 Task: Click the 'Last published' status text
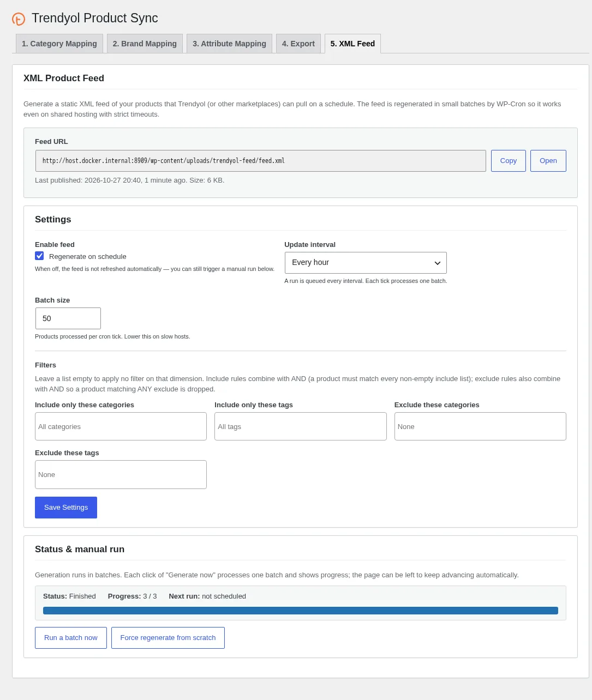[130, 180]
